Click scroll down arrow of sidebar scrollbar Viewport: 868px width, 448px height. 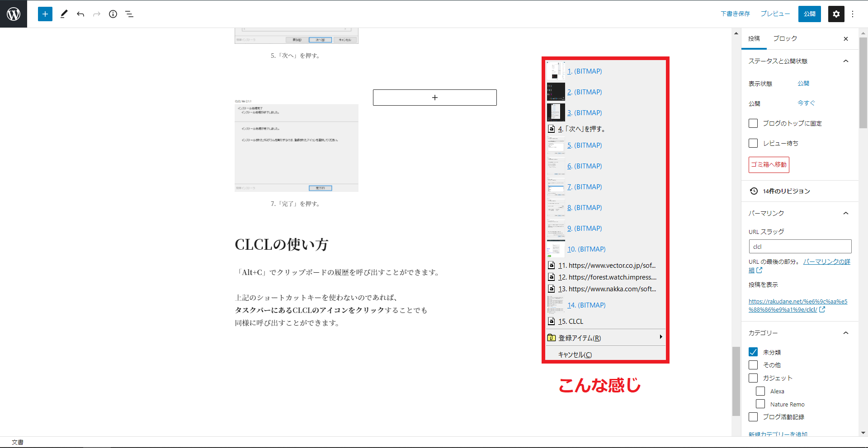click(863, 433)
